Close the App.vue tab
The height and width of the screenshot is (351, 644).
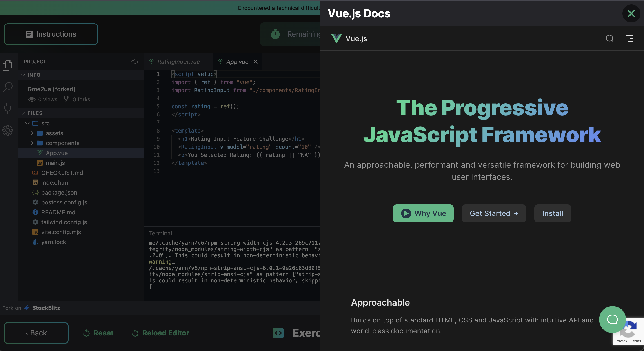click(255, 62)
